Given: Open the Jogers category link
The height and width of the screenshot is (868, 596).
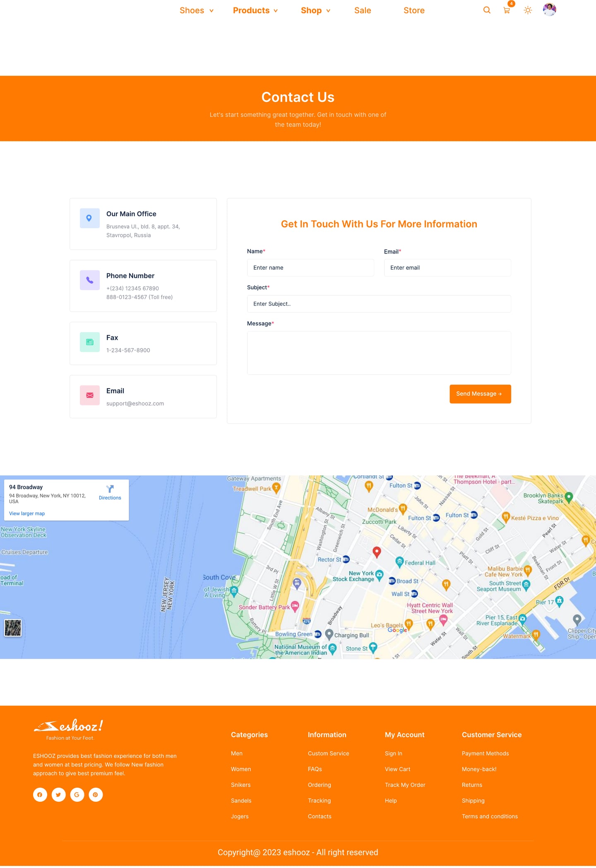Looking at the screenshot, I should pyautogui.click(x=240, y=816).
